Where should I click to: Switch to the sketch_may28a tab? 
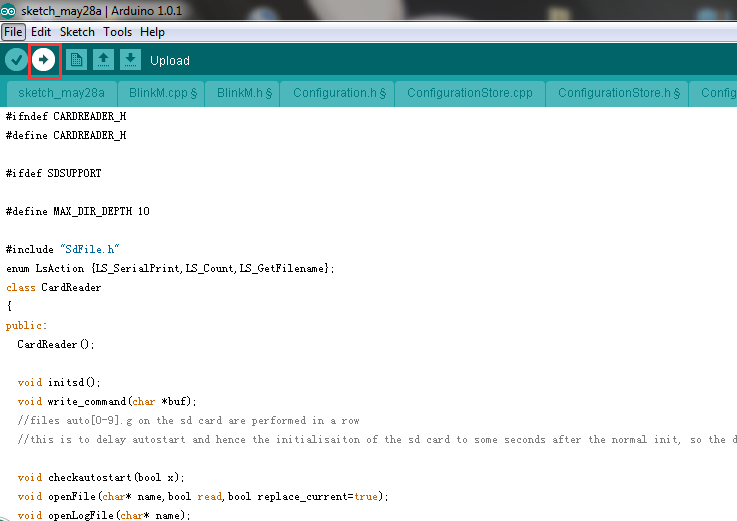pos(59,93)
